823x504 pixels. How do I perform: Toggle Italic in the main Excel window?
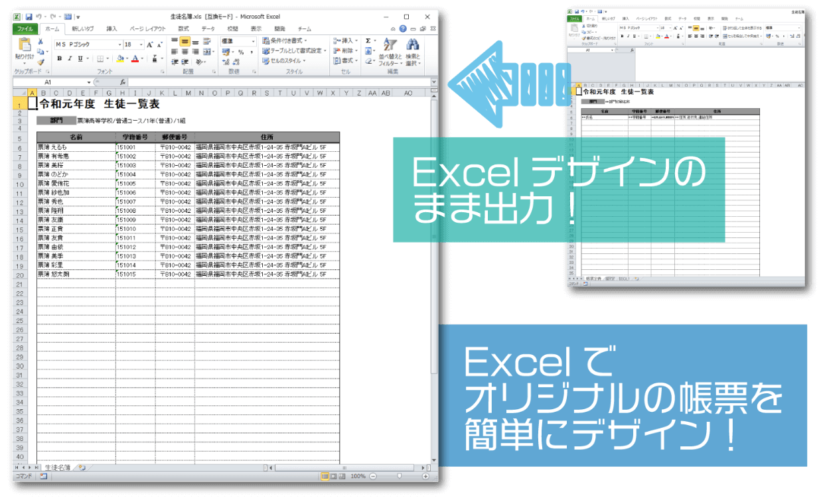70,58
